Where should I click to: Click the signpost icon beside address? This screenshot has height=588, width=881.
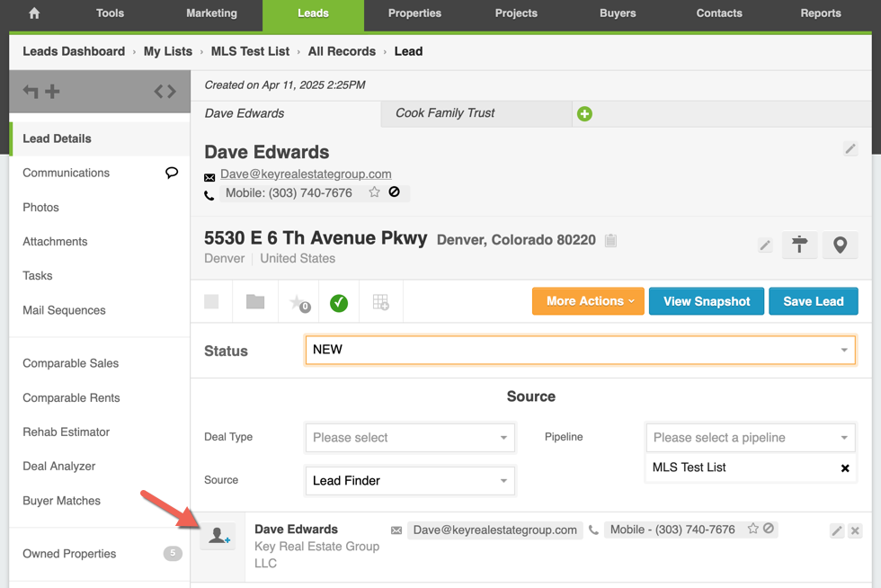pos(799,245)
